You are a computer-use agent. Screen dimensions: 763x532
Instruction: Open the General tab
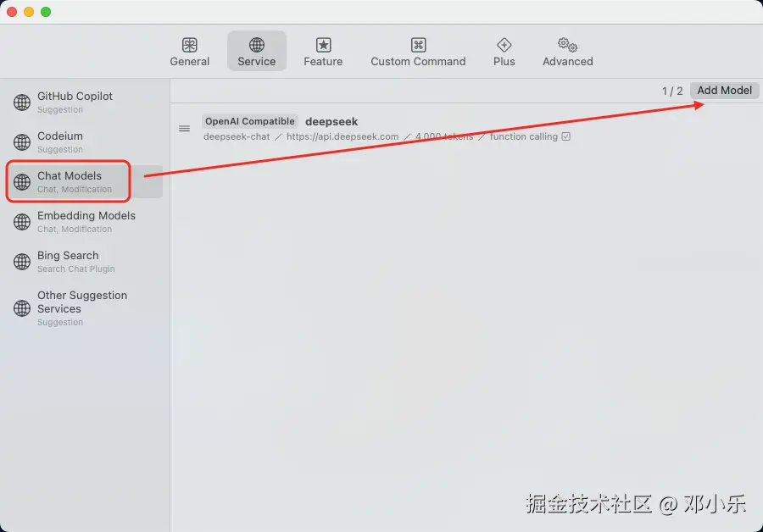[x=189, y=52]
